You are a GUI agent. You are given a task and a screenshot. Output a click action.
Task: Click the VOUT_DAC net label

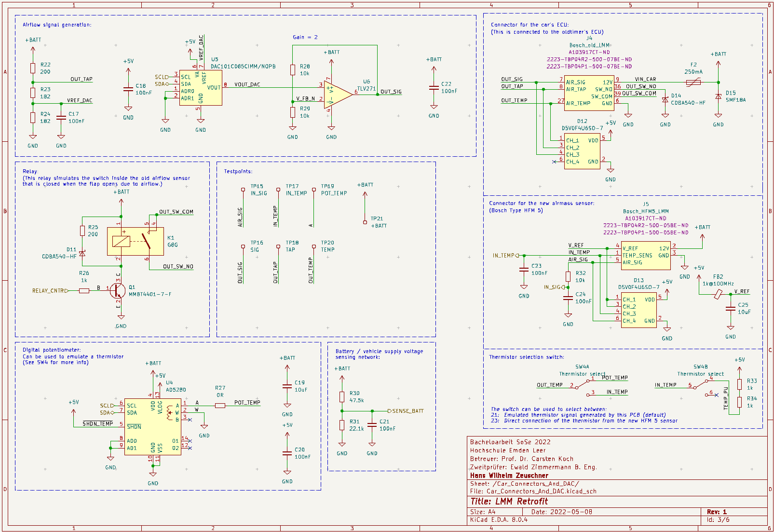[247, 85]
